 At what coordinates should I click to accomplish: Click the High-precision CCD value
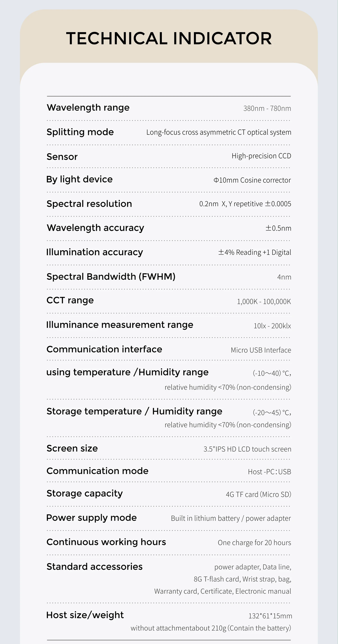click(261, 156)
